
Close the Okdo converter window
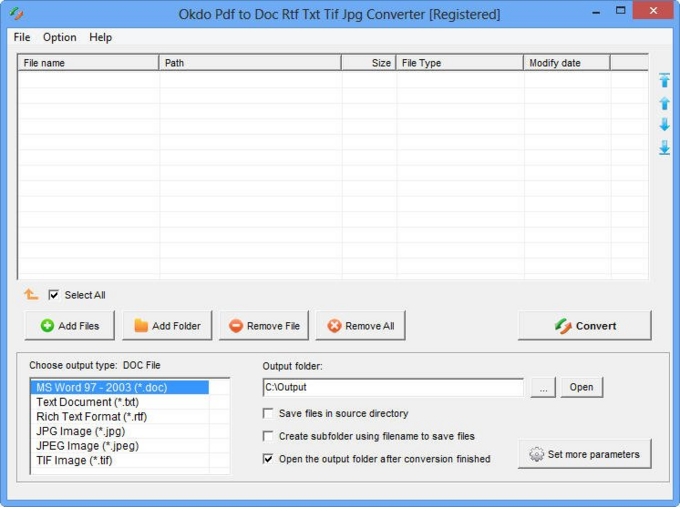653,11
